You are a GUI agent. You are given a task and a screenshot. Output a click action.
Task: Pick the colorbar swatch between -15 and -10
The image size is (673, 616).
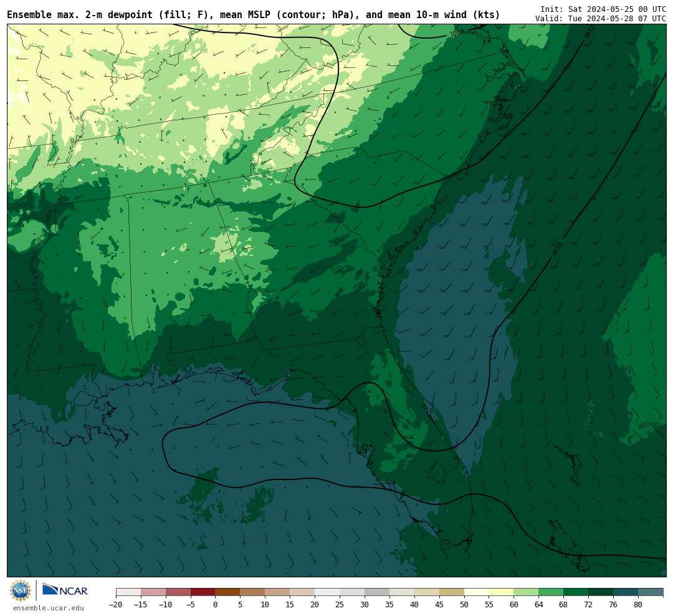pos(153,592)
